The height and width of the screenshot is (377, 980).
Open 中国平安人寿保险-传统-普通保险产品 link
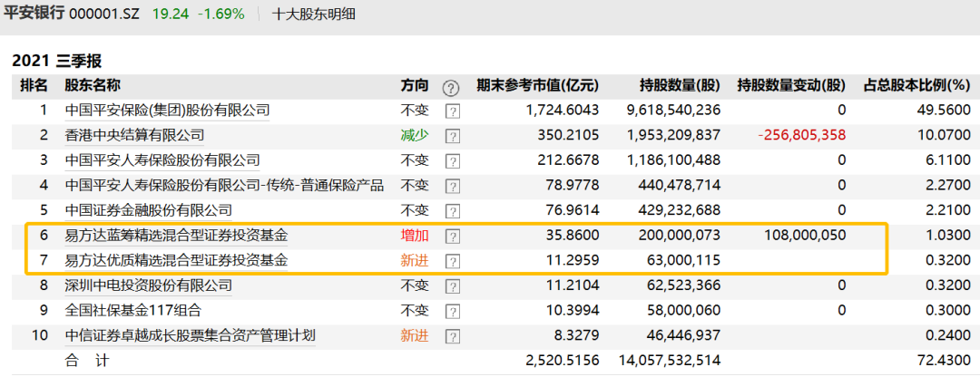[x=224, y=185]
